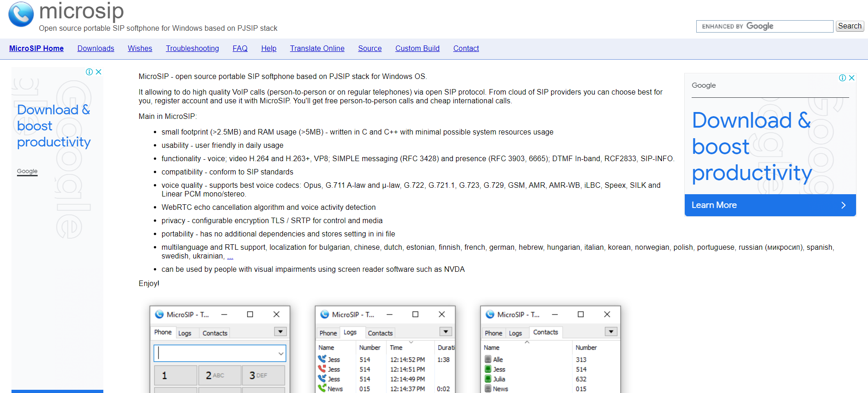The width and height of the screenshot is (868, 393).
Task: Open the Wishes page
Action: (x=140, y=48)
